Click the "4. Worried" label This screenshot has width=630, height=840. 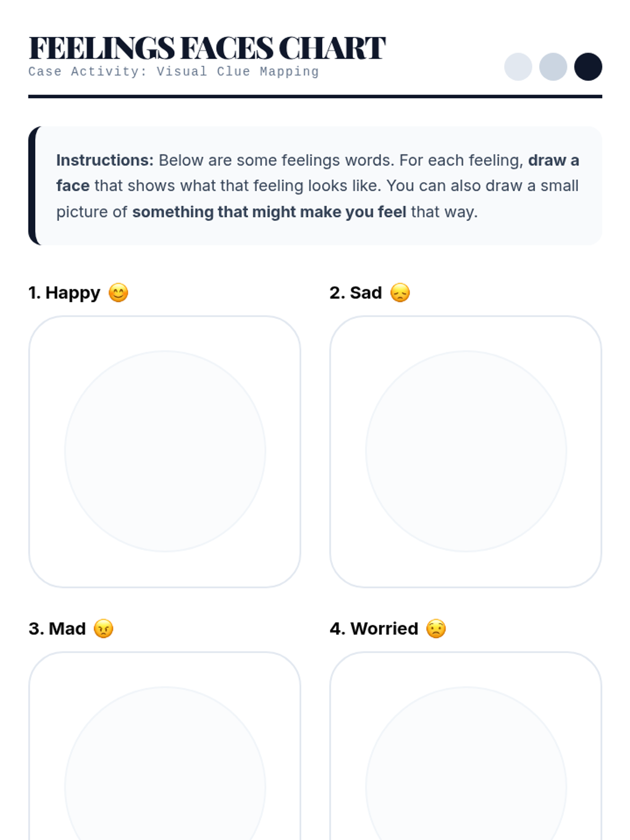coord(374,629)
